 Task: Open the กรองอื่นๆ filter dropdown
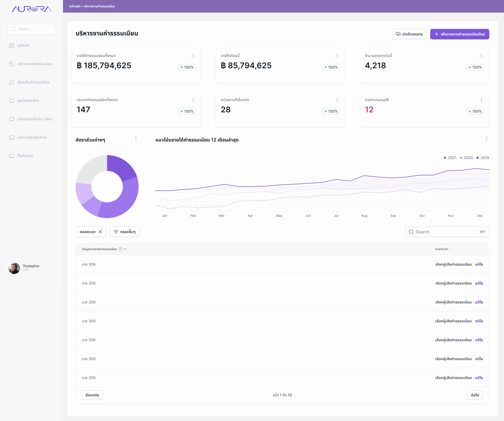tap(125, 232)
